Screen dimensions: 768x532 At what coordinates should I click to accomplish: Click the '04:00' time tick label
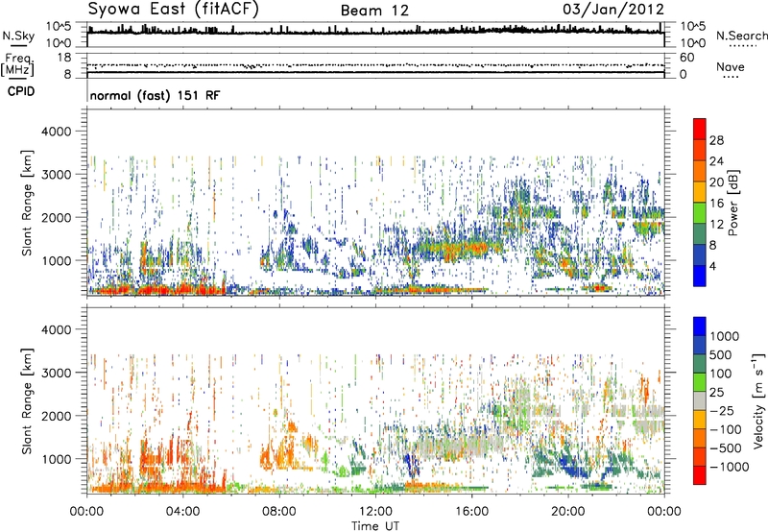coord(182,512)
